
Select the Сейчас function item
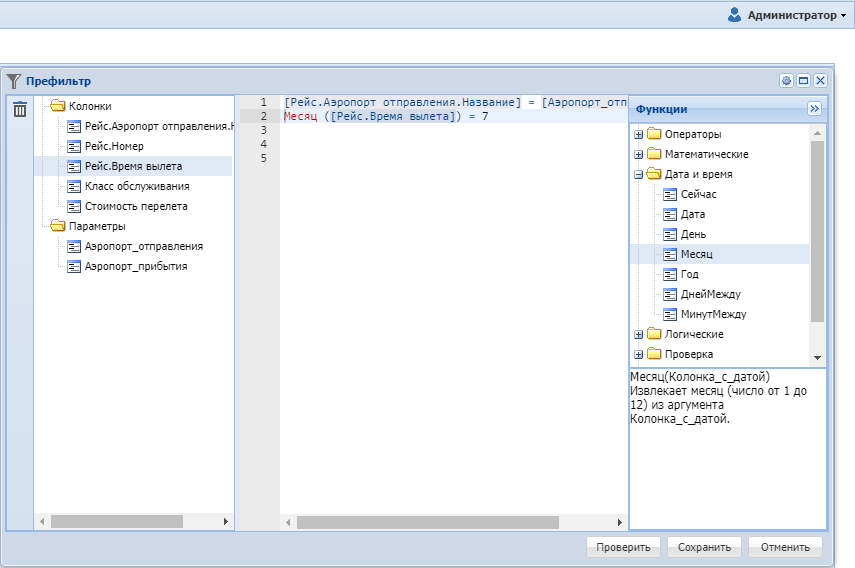click(699, 194)
